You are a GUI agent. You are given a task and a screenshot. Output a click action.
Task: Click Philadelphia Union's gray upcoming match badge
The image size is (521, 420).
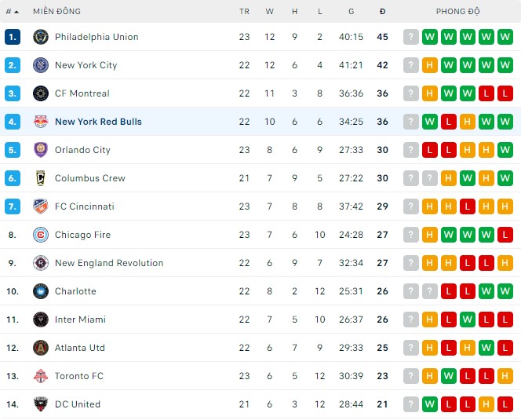tap(411, 37)
